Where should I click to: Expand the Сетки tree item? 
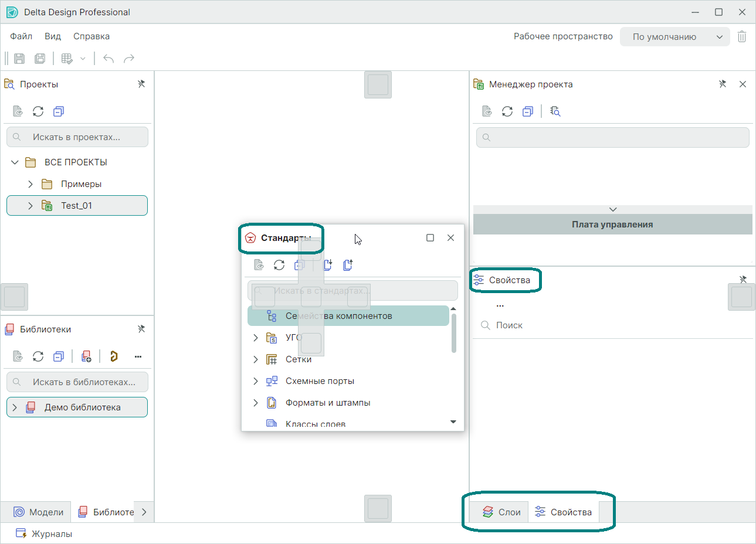click(256, 359)
